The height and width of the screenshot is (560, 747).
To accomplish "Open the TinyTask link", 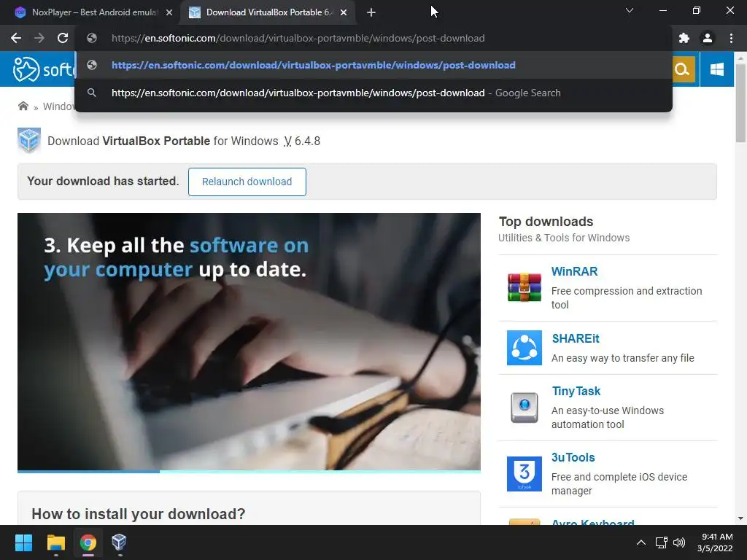I will click(576, 391).
